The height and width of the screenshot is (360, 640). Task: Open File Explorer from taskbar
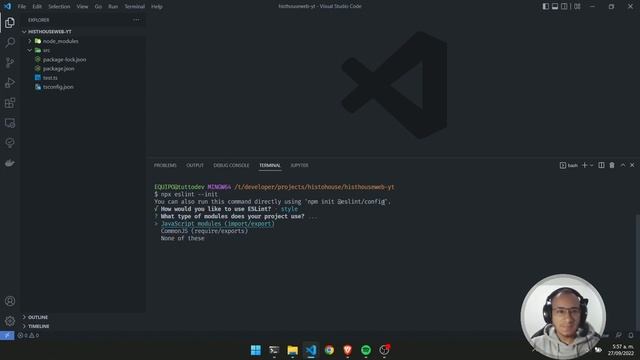pos(293,350)
